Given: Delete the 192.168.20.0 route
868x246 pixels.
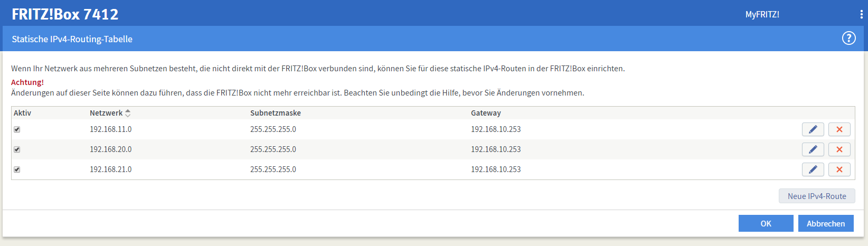Looking at the screenshot, I should [839, 149].
